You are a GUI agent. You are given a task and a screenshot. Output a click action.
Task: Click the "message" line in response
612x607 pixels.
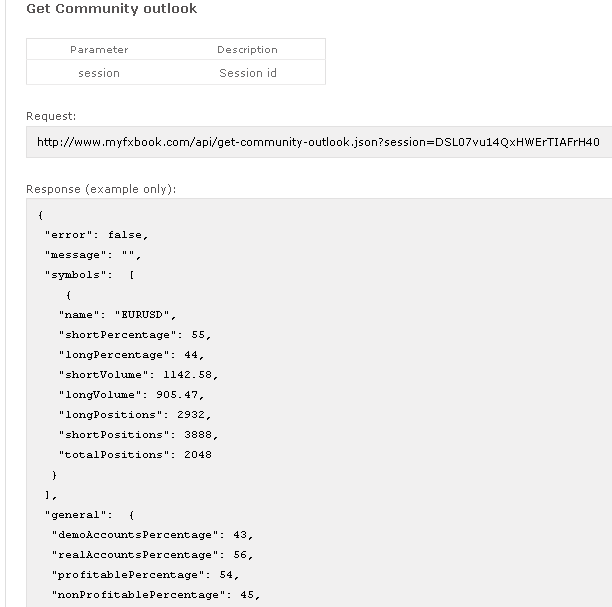tap(93, 255)
